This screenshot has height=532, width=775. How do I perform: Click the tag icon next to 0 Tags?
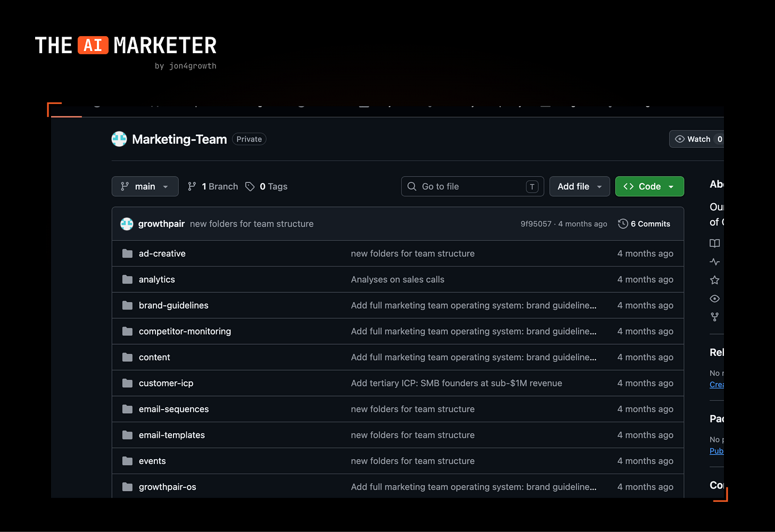pos(250,186)
